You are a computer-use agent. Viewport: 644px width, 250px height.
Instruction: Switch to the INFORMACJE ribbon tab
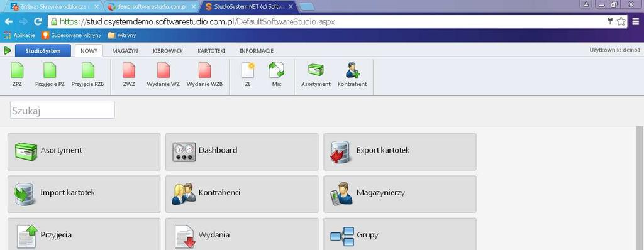coord(257,51)
